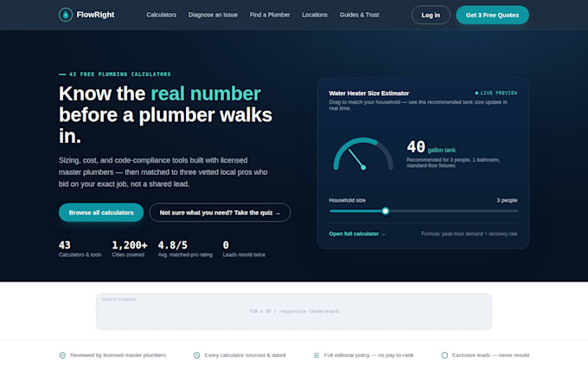Take the quiz via Not sure button
588x368 pixels.
point(220,212)
